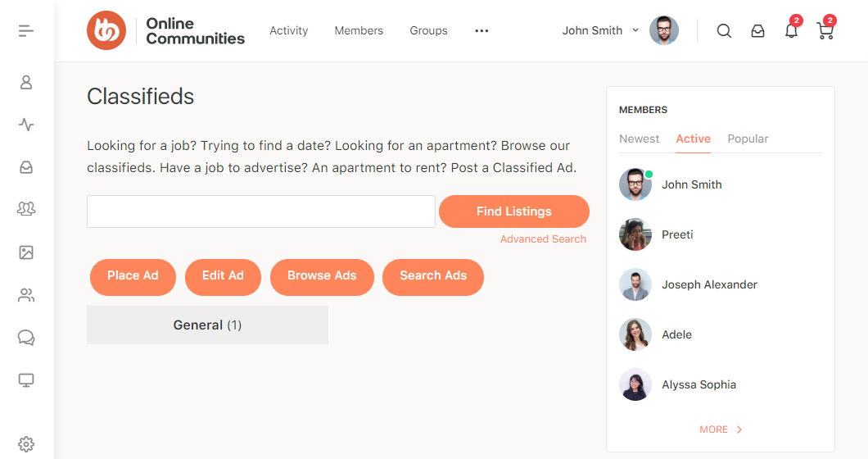Open the search magnifier in the header
Screen dimensions: 868x459
pyautogui.click(x=724, y=31)
